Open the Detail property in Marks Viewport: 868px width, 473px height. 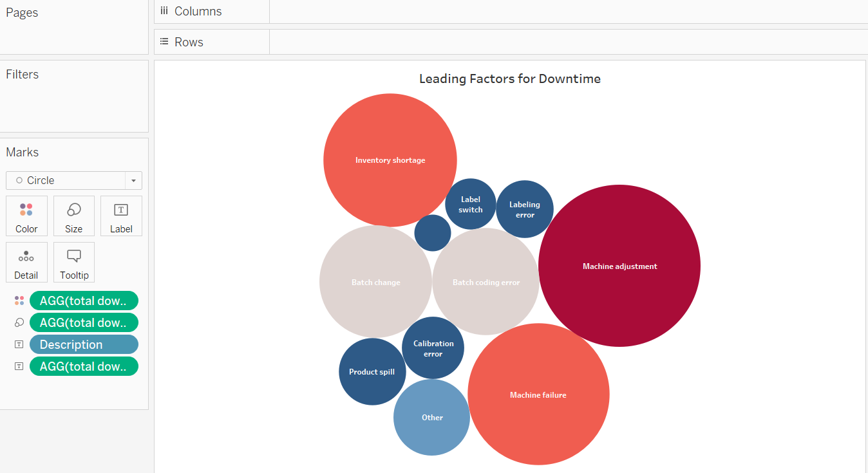(x=26, y=263)
